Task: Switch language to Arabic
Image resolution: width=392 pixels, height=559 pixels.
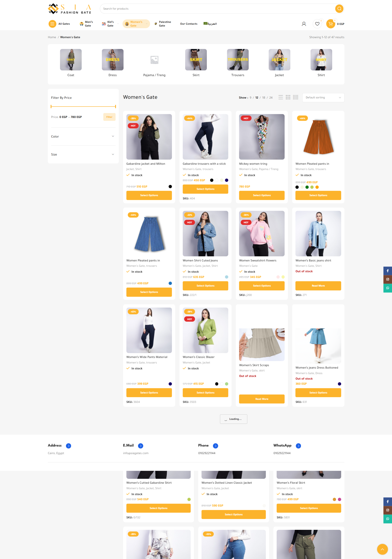Action: coord(210,24)
